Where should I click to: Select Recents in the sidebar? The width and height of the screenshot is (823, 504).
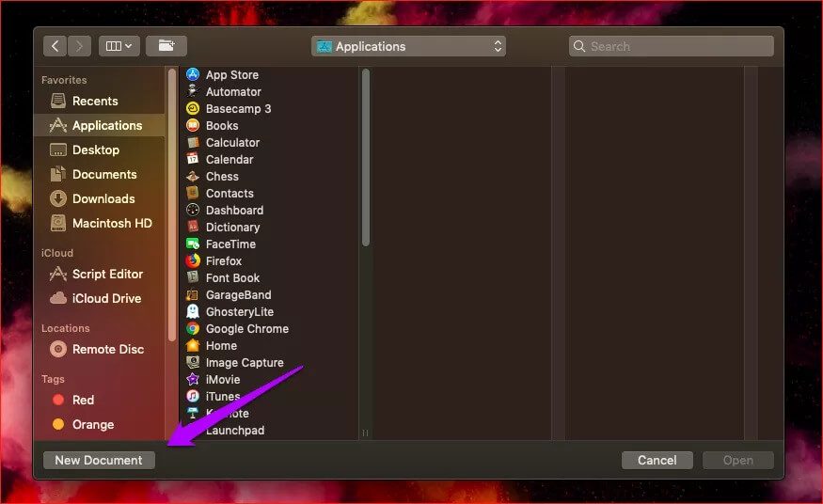(100, 101)
